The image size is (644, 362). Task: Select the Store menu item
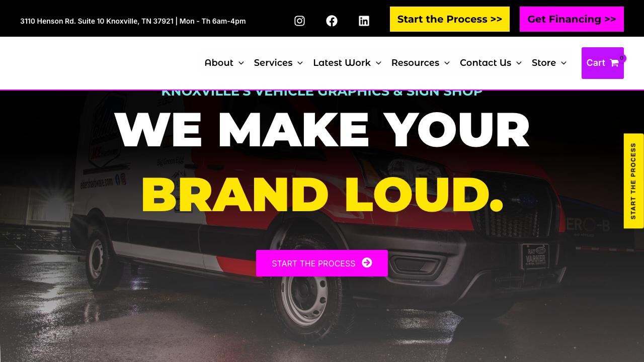click(544, 63)
